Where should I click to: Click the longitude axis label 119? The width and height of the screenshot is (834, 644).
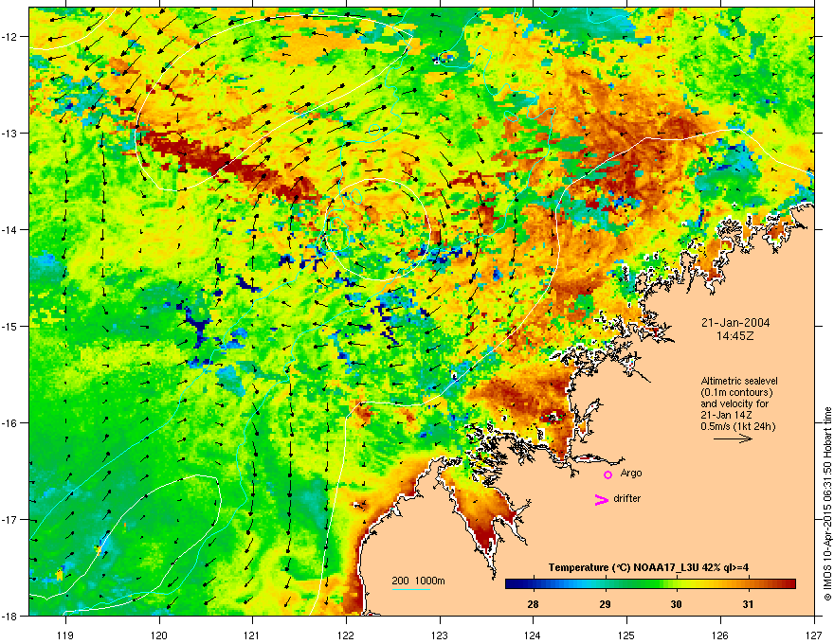(64, 635)
